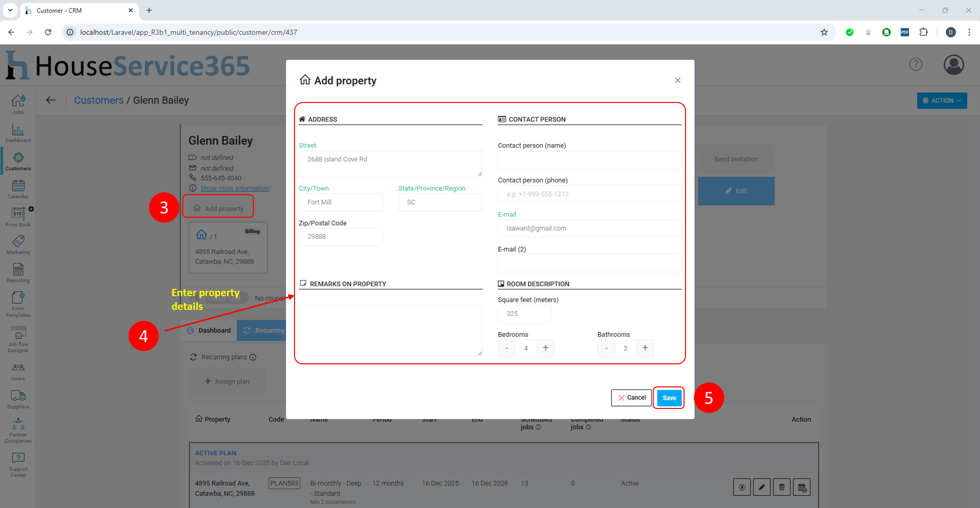
Task: Expand the ACTION dropdown
Action: [941, 101]
